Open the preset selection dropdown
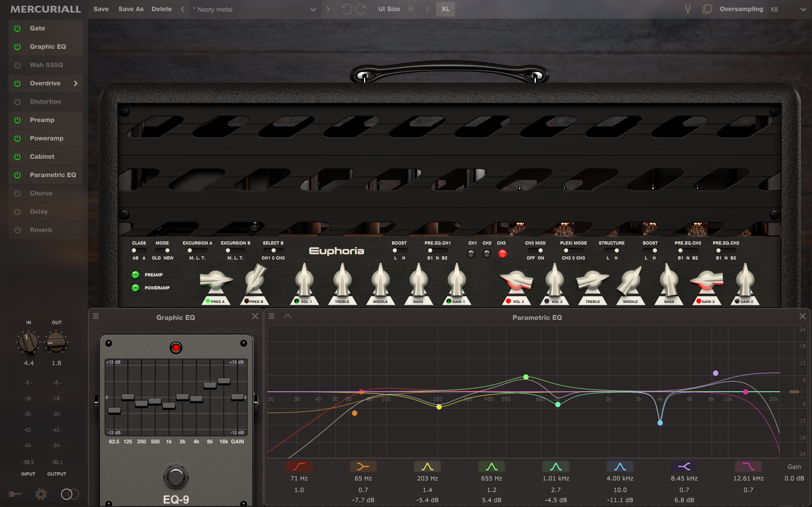The width and height of the screenshot is (812, 507). pyautogui.click(x=313, y=9)
